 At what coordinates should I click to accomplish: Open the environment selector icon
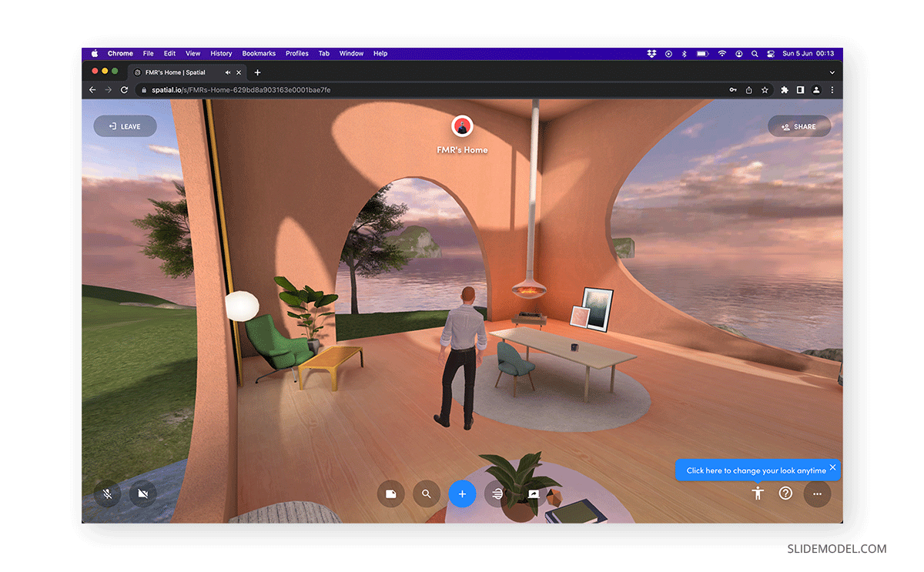(497, 493)
